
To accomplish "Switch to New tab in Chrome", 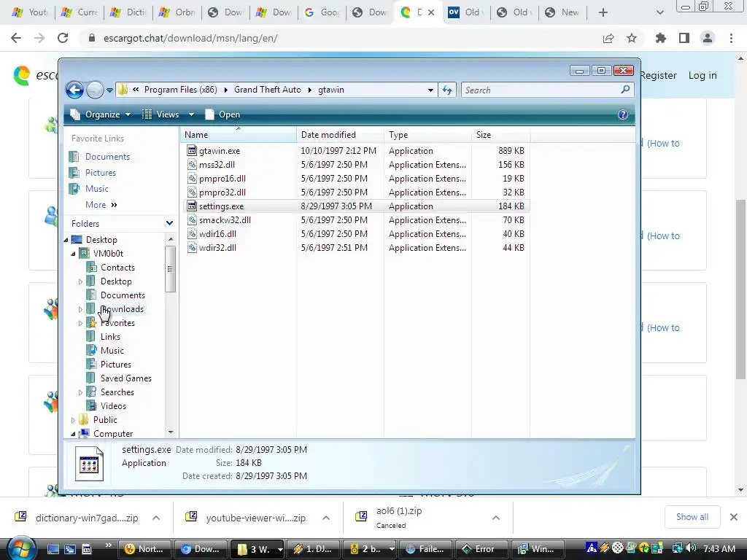I will (562, 12).
